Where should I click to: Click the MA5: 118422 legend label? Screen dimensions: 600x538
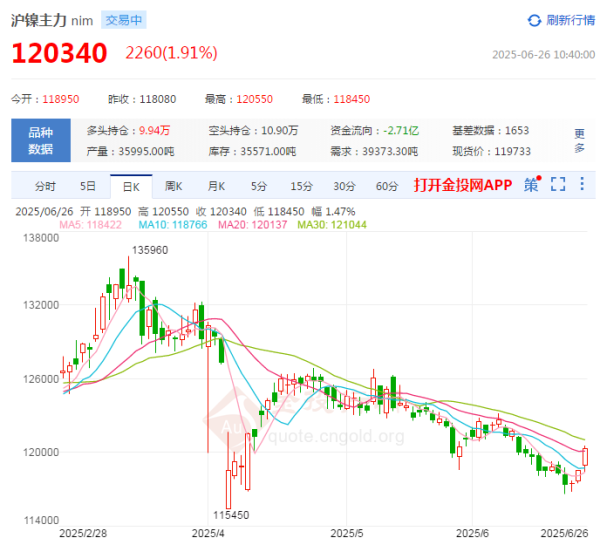point(90,225)
